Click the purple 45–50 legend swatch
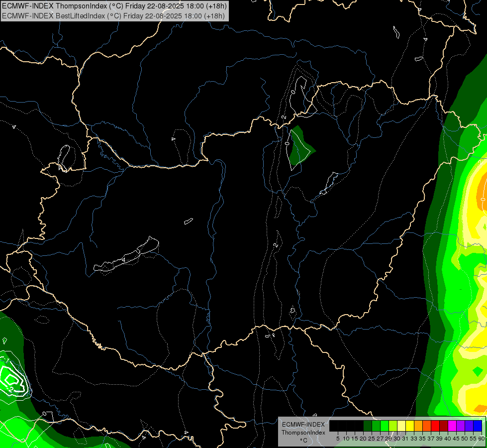Image resolution: width=487 pixels, height=448 pixels. [461, 426]
